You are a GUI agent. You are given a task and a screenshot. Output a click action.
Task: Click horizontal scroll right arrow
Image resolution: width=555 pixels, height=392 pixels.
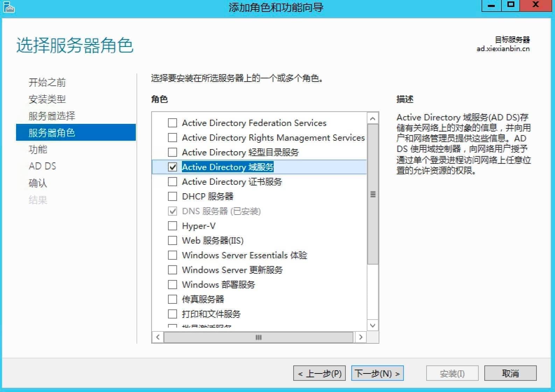[360, 337]
